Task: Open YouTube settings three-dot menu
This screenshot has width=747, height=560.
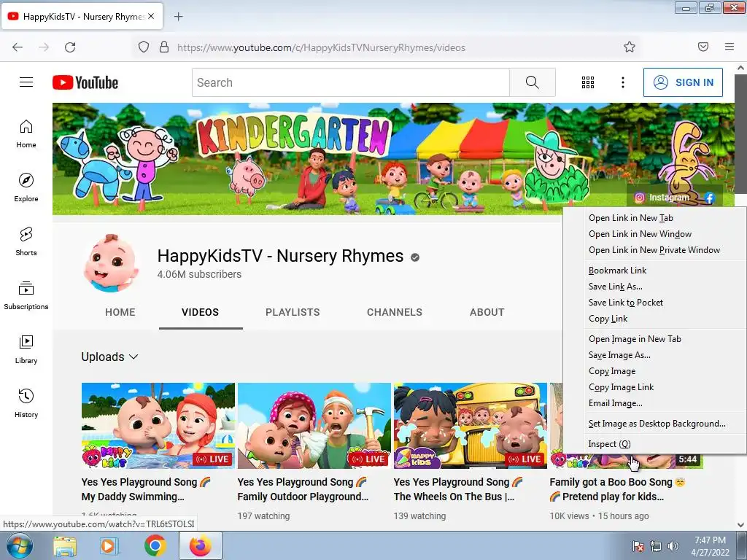Action: pos(623,82)
